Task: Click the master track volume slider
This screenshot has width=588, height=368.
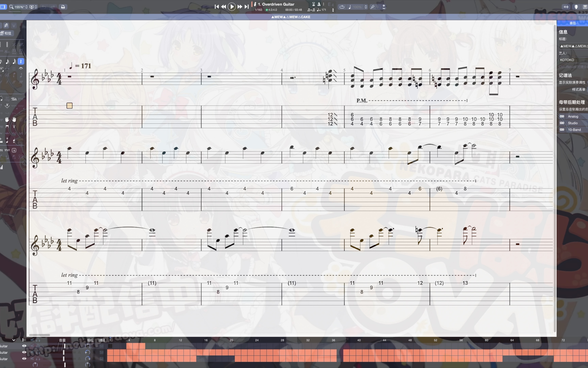Action: (x=65, y=365)
